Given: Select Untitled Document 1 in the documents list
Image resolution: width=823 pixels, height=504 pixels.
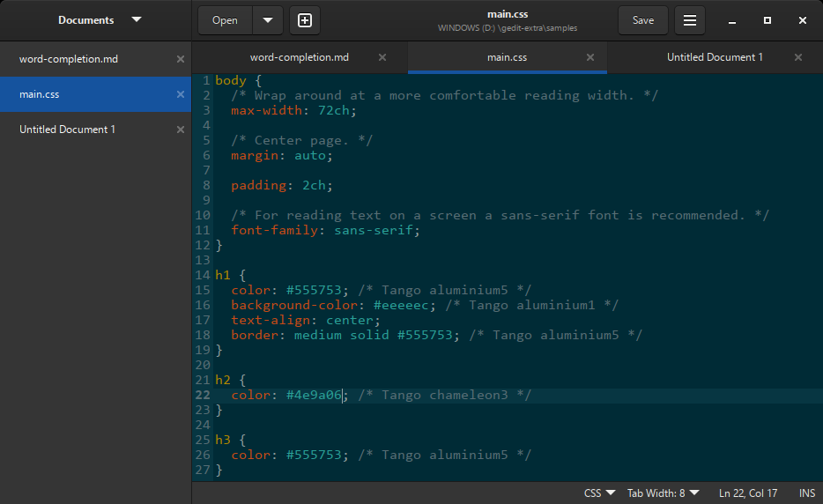Looking at the screenshot, I should pyautogui.click(x=68, y=130).
